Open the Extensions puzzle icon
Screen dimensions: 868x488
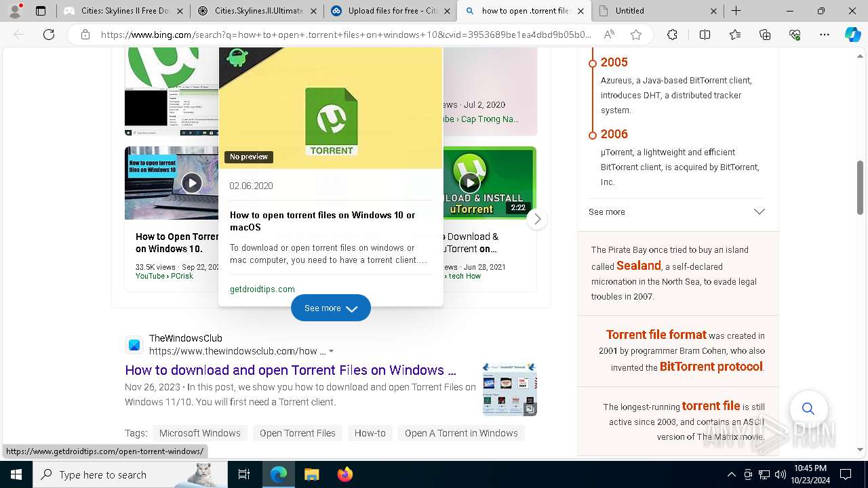(x=672, y=35)
